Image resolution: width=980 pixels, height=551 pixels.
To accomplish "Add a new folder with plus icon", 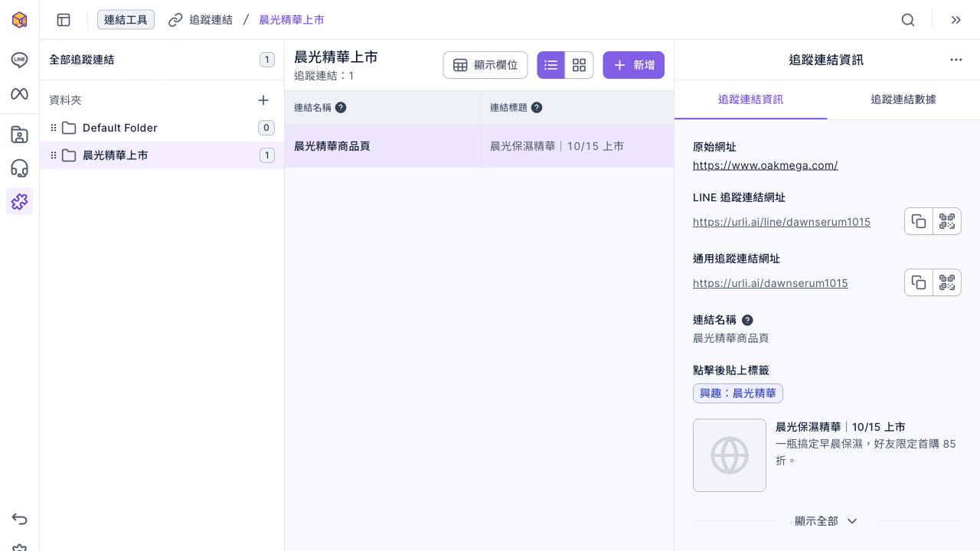I will coord(263,100).
